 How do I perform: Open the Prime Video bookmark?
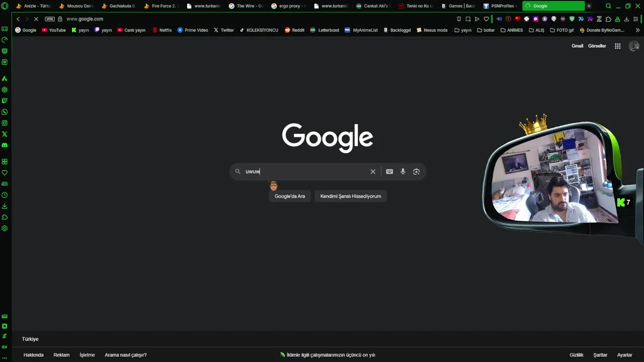point(193,30)
